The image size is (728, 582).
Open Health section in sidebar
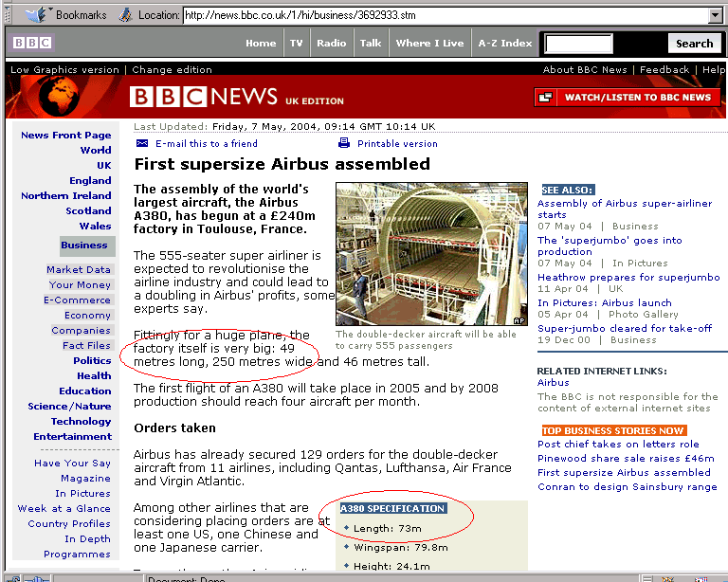click(x=94, y=376)
